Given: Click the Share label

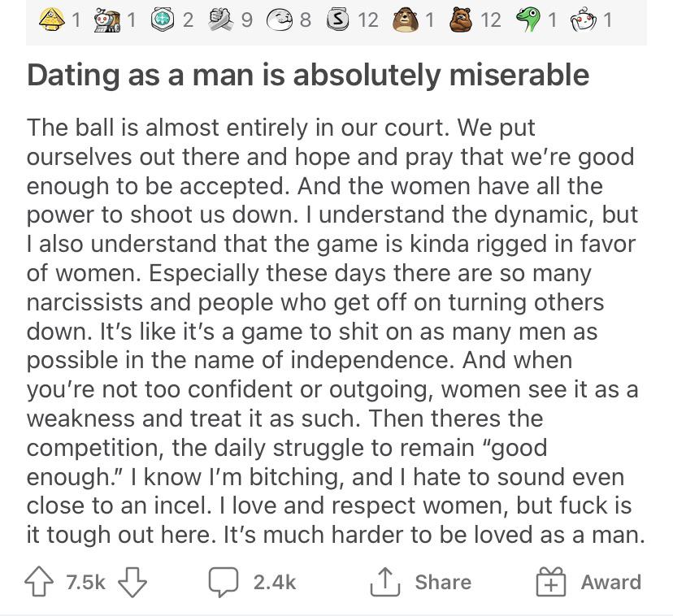Looking at the screenshot, I should [x=442, y=582].
